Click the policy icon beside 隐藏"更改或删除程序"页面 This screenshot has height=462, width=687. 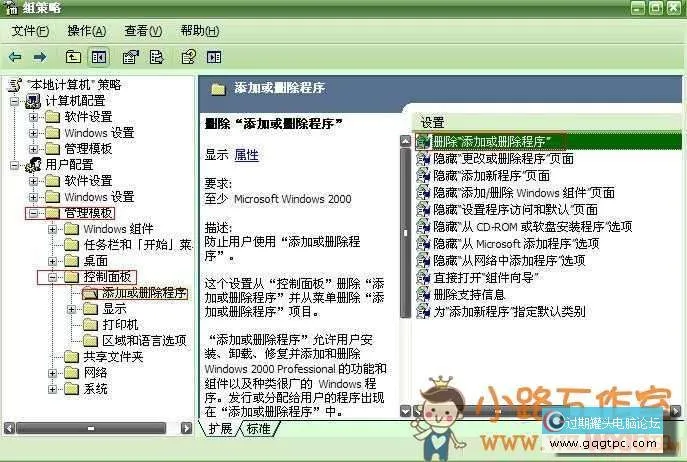(423, 159)
